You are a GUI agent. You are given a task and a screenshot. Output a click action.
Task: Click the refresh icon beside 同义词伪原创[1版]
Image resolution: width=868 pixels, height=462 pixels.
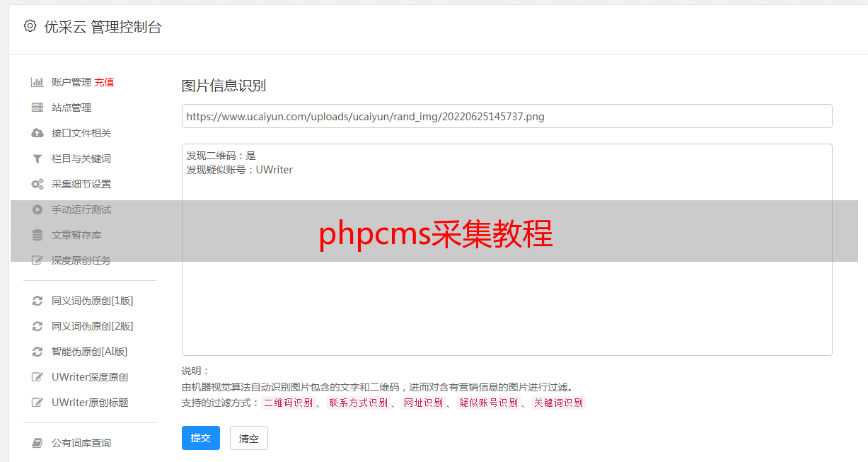point(37,301)
